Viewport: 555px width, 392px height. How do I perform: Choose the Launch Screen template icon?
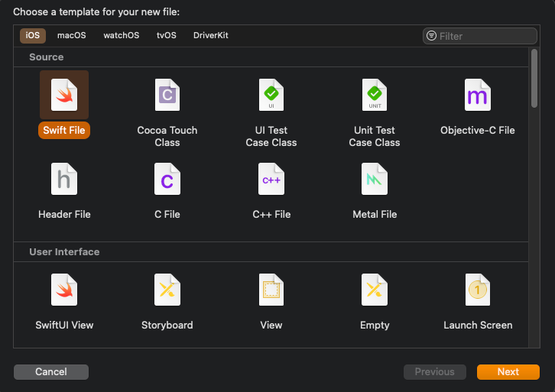tap(478, 290)
